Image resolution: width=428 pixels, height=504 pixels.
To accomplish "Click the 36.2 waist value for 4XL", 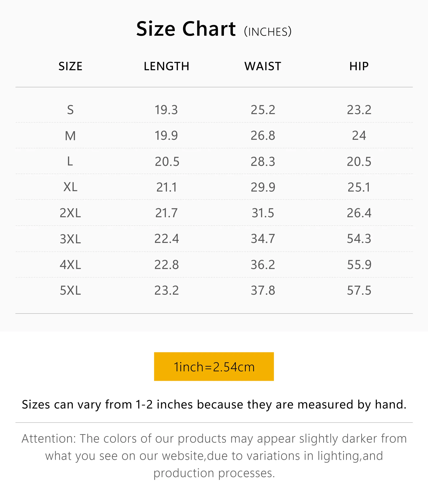I will pyautogui.click(x=263, y=265).
